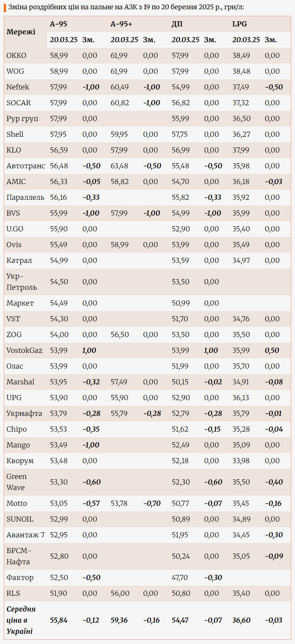295x644 pixels.
Task: Select the A-95+ column header
Action: tap(121, 24)
